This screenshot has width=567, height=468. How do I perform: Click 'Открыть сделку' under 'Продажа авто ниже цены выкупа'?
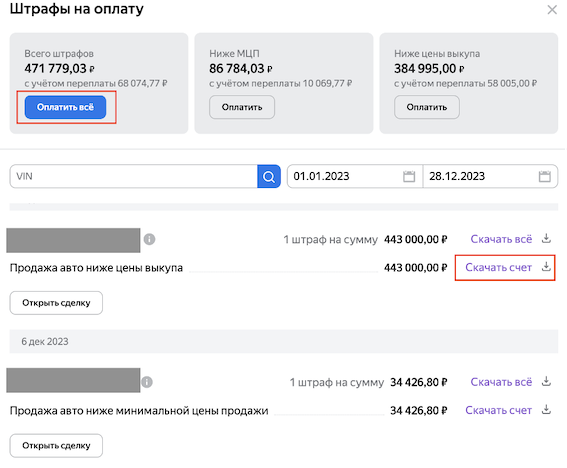coord(56,303)
